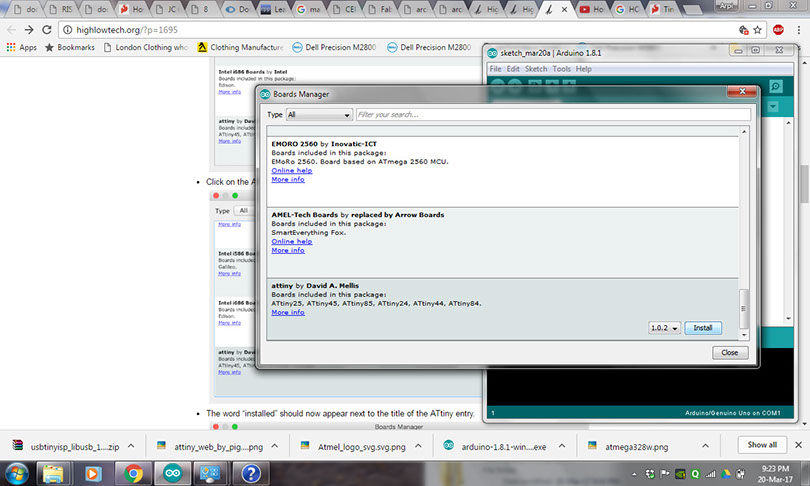Open the Help menu in Arduino
810x486 pixels.
coord(584,69)
